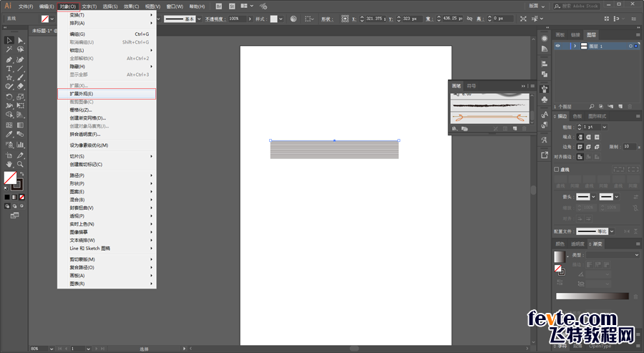The width and height of the screenshot is (644, 353).
Task: Switch to the 链接 tab
Action: click(575, 35)
